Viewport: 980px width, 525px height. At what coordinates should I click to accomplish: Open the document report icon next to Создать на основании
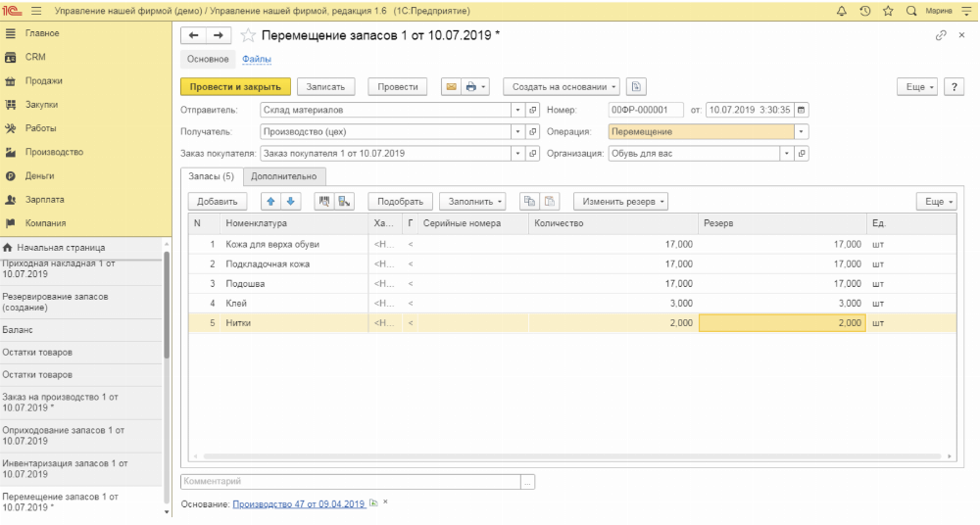coord(636,87)
